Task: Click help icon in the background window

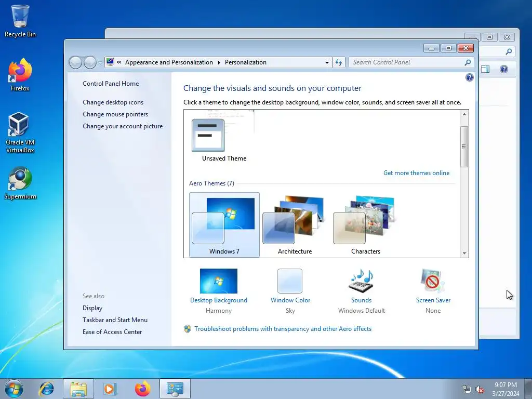Action: [504, 69]
